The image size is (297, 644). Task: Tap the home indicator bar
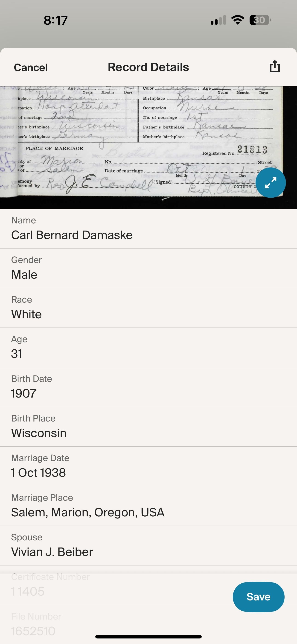[148, 636]
